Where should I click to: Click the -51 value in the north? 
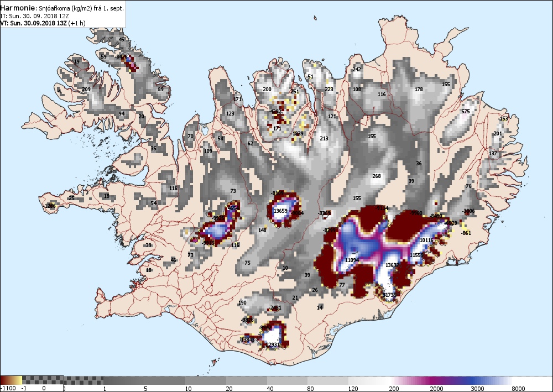(309, 76)
